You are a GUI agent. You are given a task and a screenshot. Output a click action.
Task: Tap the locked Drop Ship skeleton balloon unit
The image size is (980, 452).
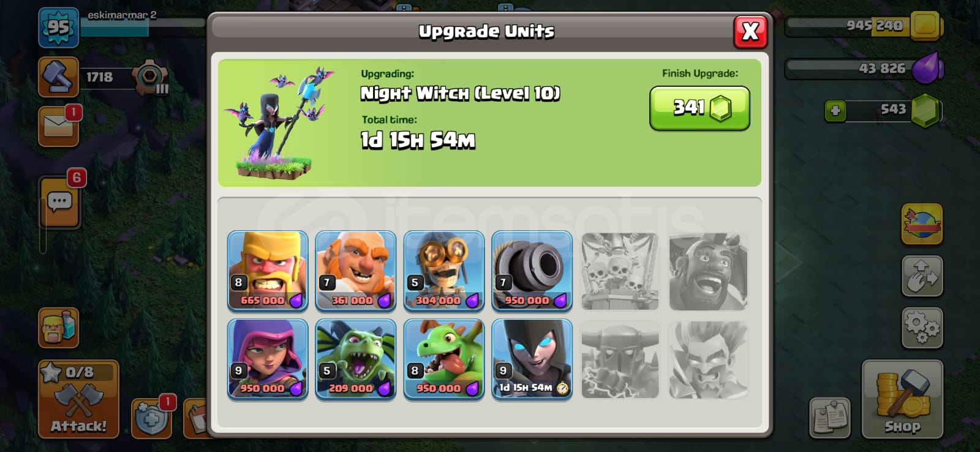coord(620,271)
